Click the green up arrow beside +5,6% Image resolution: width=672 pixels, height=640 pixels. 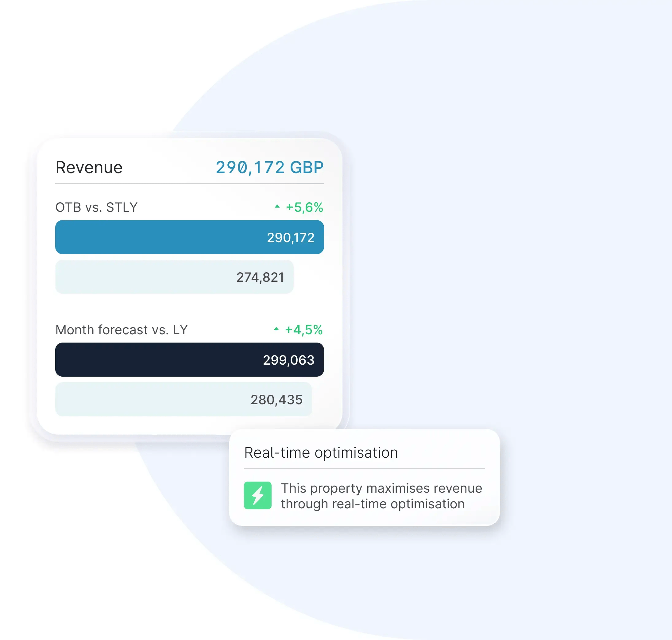[277, 206]
